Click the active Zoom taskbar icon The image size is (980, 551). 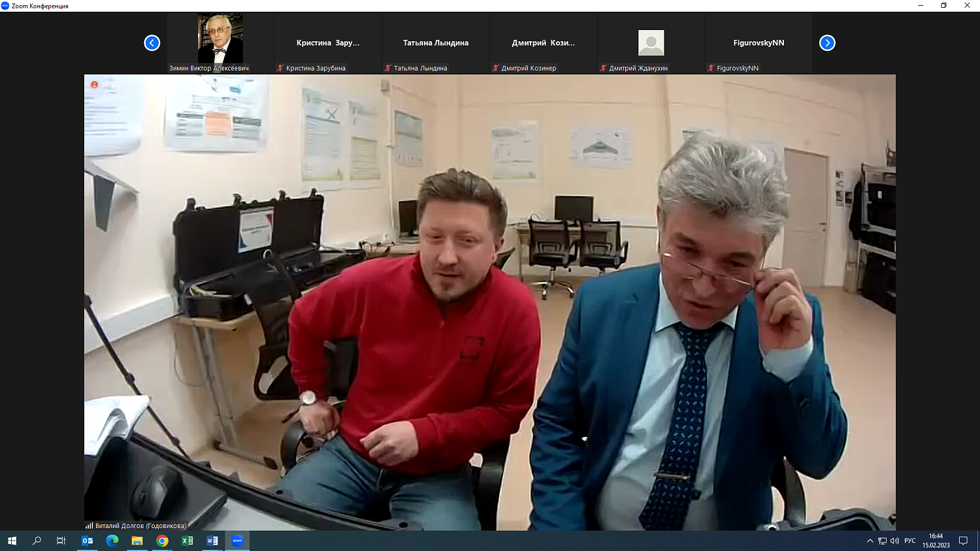[237, 541]
